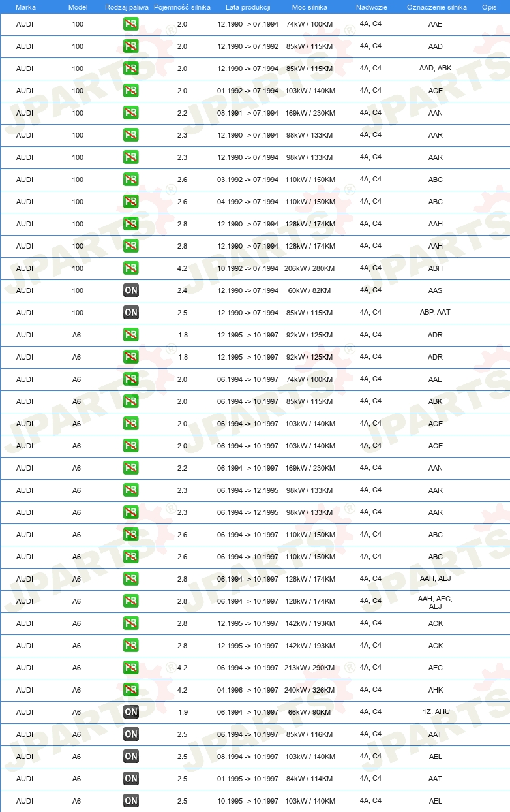Click production dates 08.1994 -> 10.1997
Image resolution: width=510 pixels, height=812 pixels.
coord(248,757)
